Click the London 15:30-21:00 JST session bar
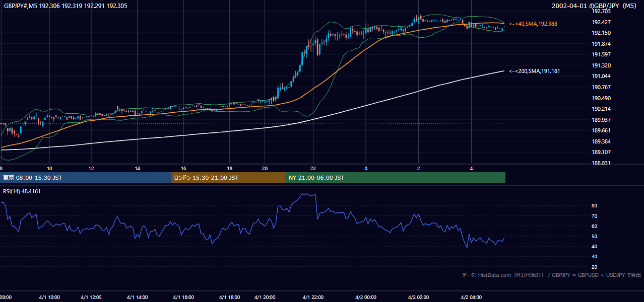The height and width of the screenshot is (302, 644). click(x=228, y=178)
